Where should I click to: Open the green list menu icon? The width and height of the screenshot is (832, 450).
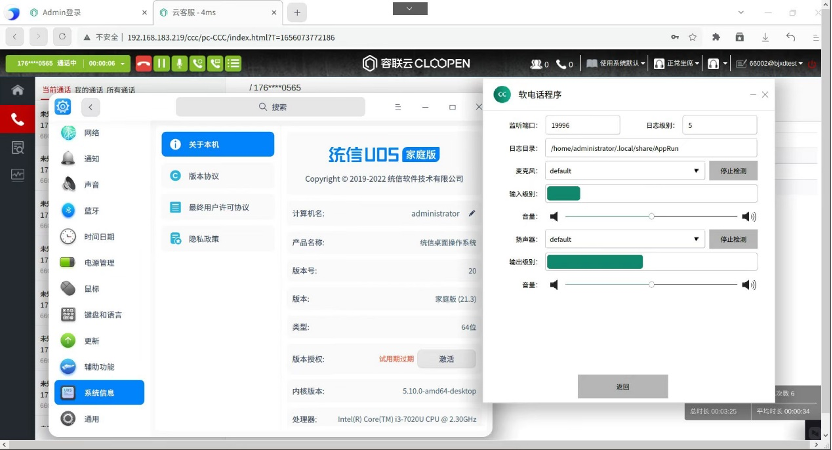pos(233,63)
